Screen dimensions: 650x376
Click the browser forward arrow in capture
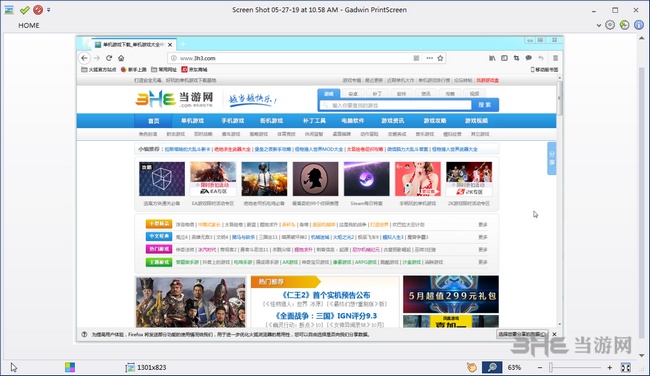click(x=97, y=58)
